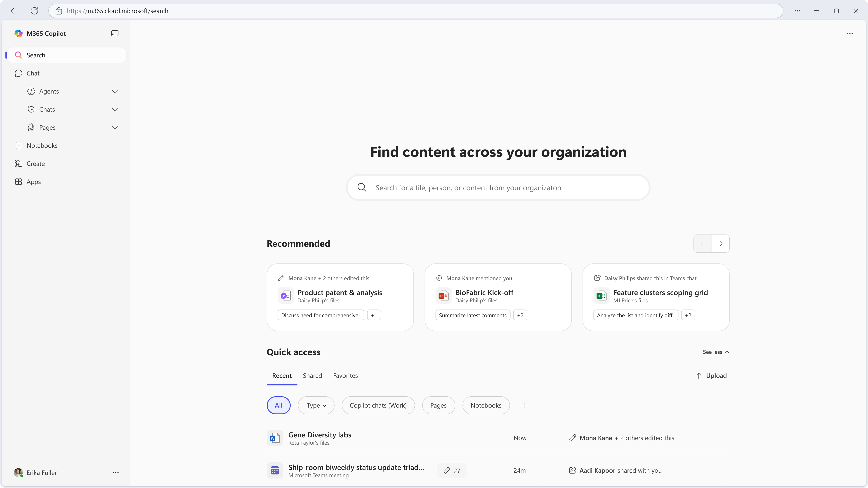
Task: Expand the Chats section chevron
Action: click(x=115, y=109)
